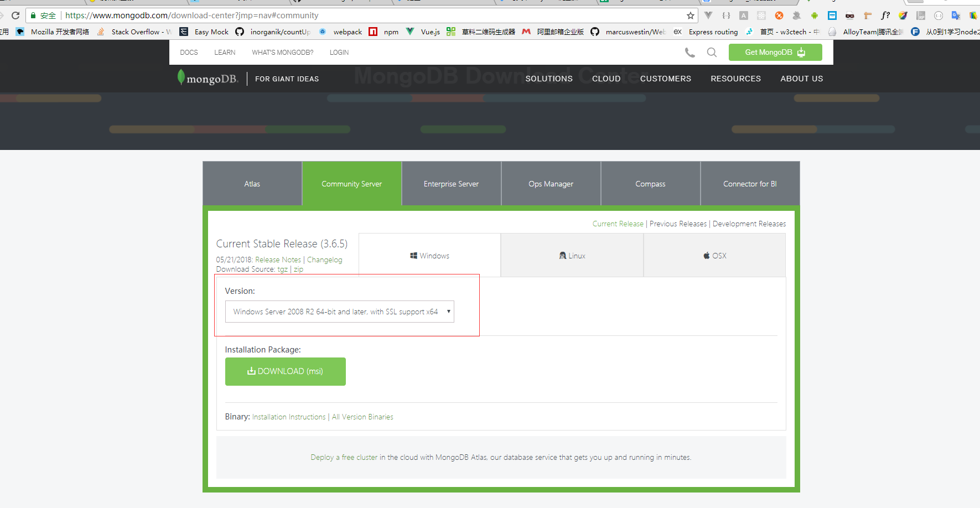Image resolution: width=980 pixels, height=508 pixels.
Task: Switch to the Ops Manager tab
Action: [551, 184]
